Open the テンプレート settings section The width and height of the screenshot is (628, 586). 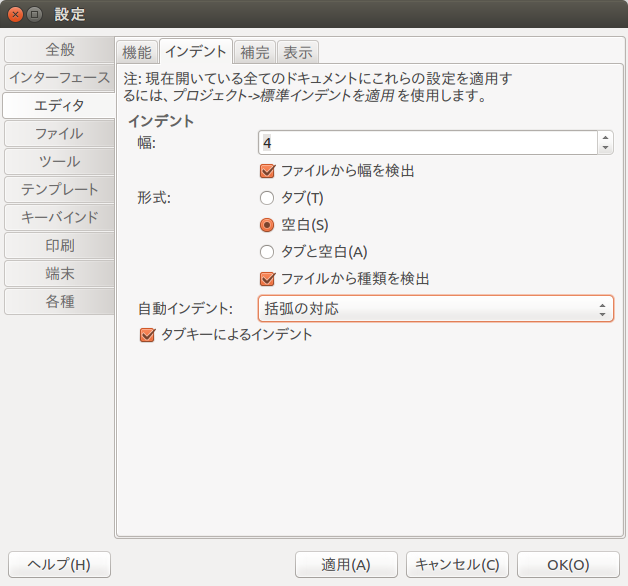59,189
